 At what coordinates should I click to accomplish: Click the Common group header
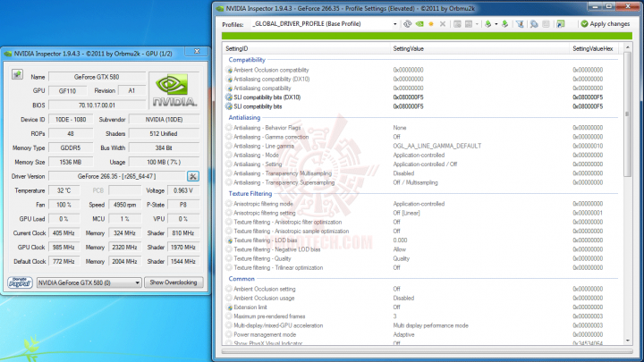coord(241,279)
